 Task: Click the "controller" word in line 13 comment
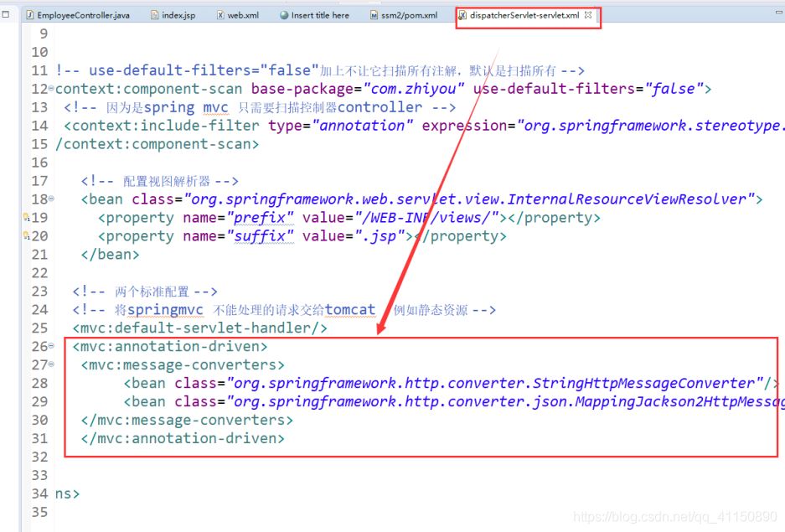[380, 107]
